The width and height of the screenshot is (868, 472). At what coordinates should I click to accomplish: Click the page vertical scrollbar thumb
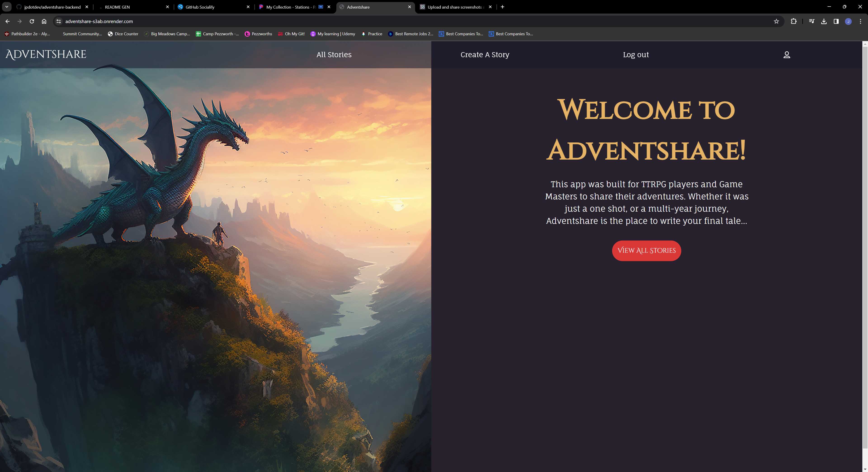coord(865,247)
